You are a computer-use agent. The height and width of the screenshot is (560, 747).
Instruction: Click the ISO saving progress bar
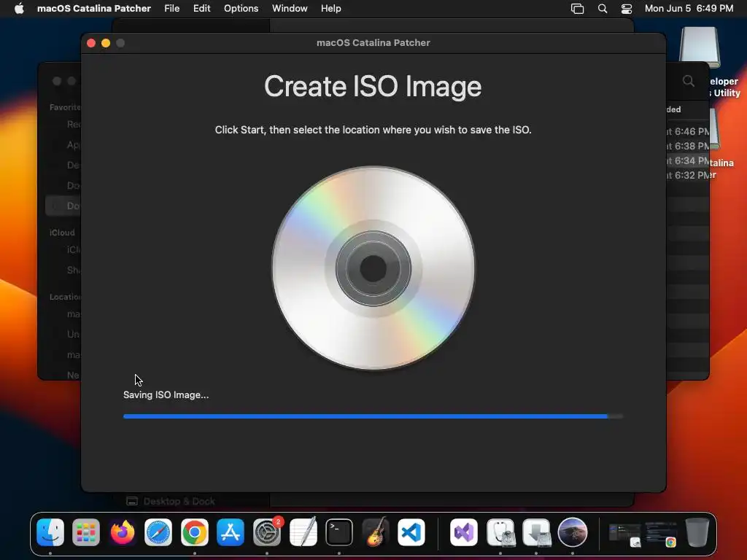pos(373,416)
